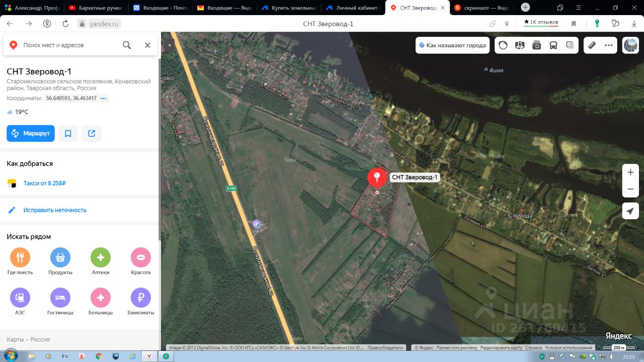Clear the search field with X
The height and width of the screenshot is (362, 644).
point(147,45)
